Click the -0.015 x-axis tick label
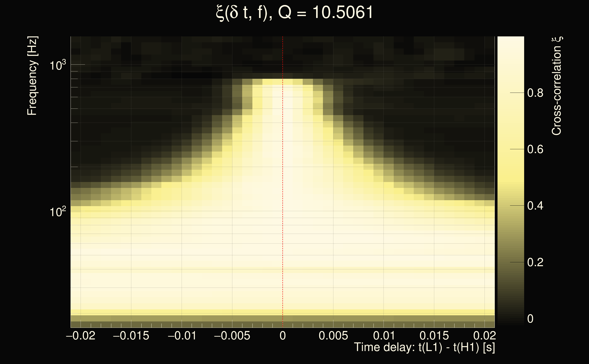Image resolution: width=589 pixels, height=364 pixels. [131, 336]
